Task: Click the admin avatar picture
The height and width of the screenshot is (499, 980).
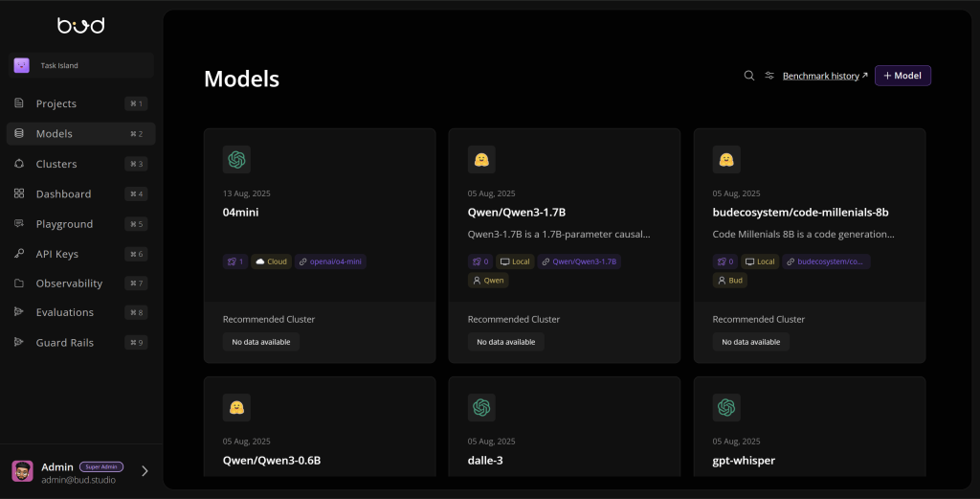Action: point(22,471)
